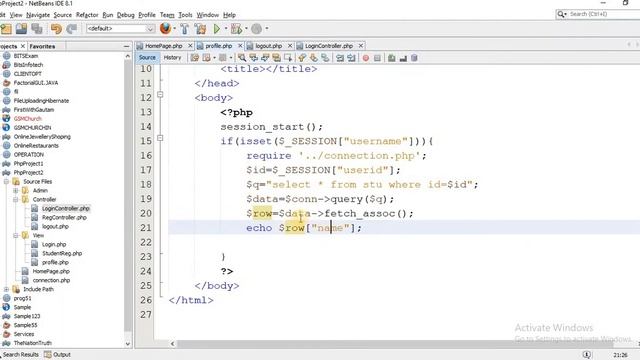Toggle code fold on line 12 body
This screenshot has width=640, height=360.
pos(160,95)
